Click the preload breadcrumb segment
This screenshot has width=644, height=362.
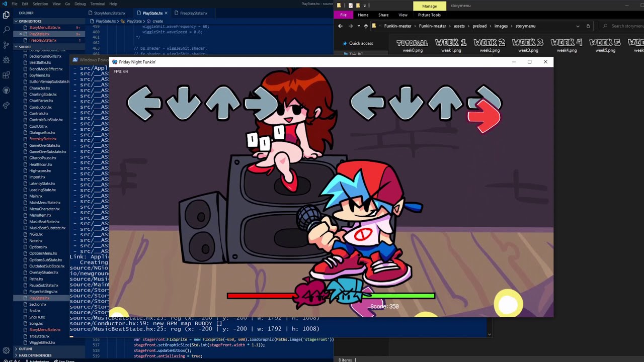[479, 26]
